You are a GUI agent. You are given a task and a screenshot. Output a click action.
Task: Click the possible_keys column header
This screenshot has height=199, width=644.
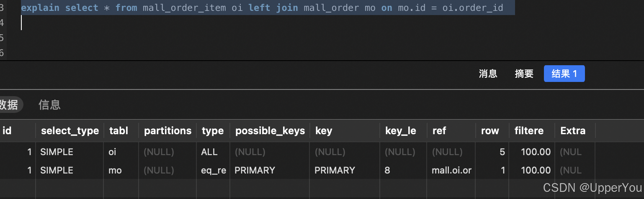tap(270, 131)
